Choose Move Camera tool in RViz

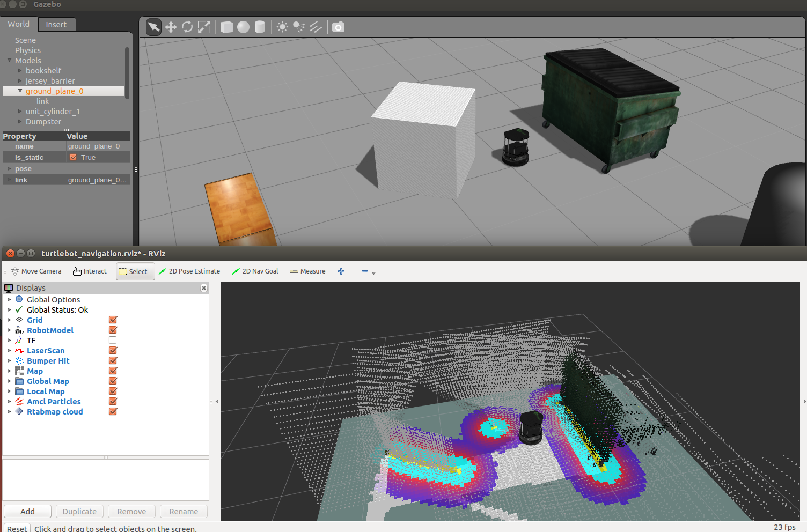click(x=36, y=271)
